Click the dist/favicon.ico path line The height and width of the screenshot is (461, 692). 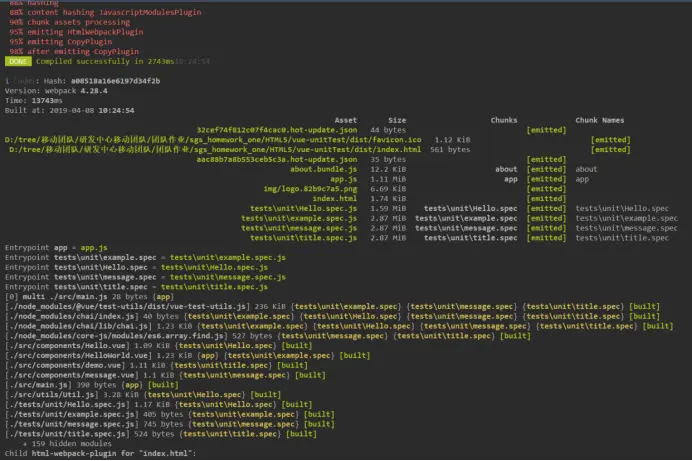tap(213, 140)
